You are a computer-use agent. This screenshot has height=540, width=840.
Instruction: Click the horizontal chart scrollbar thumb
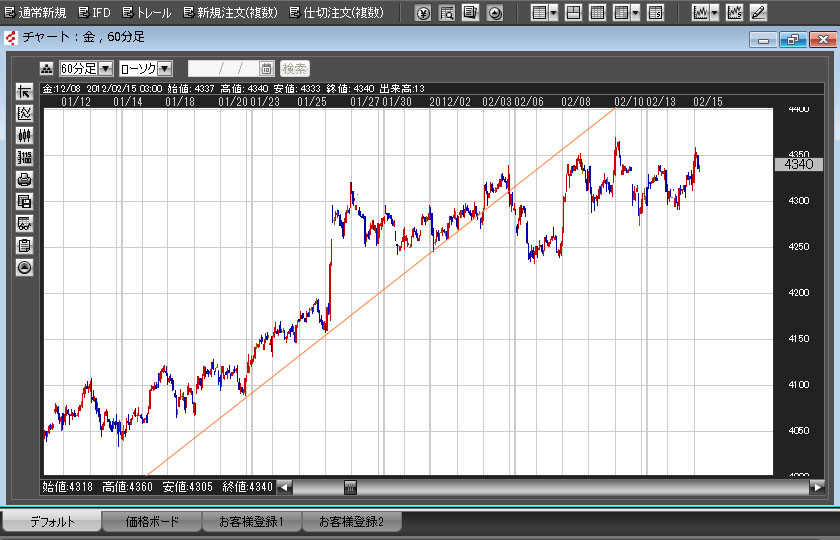[x=350, y=487]
